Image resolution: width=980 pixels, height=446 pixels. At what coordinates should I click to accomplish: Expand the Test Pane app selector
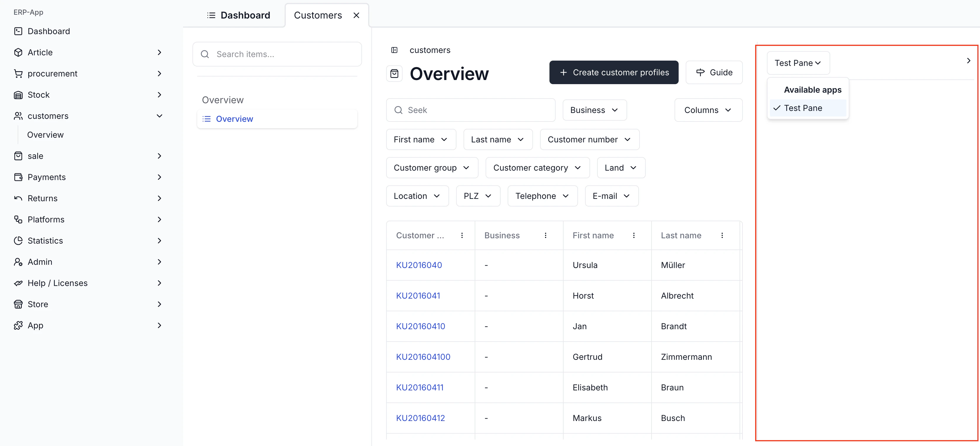[798, 63]
